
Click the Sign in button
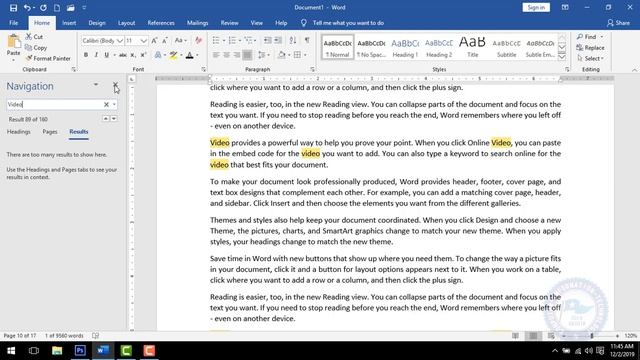point(536,7)
